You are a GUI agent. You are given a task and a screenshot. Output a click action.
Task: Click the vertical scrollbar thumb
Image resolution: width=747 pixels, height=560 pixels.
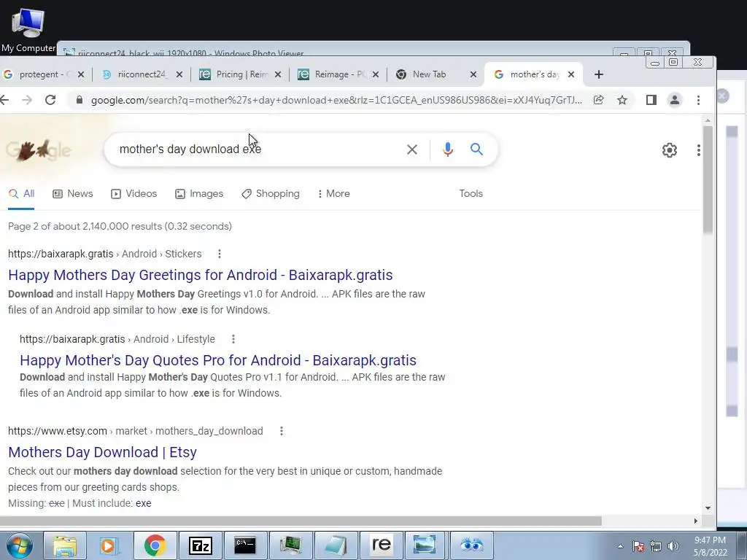coord(708,179)
